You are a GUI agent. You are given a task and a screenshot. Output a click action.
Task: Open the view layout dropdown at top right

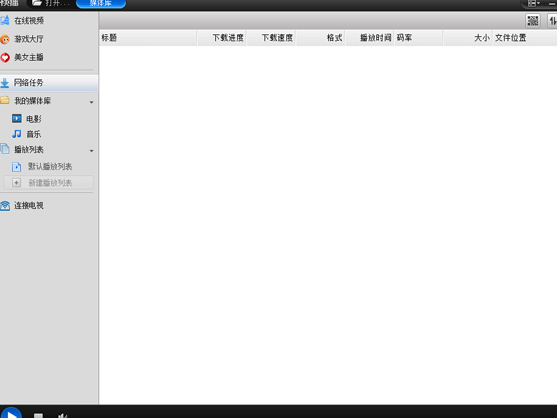click(x=534, y=4)
